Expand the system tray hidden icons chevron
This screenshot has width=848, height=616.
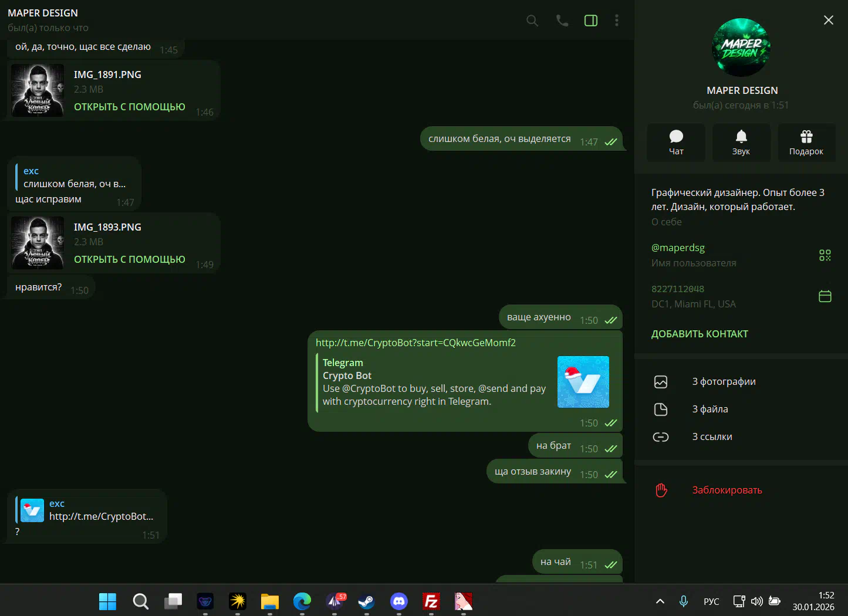(x=660, y=601)
